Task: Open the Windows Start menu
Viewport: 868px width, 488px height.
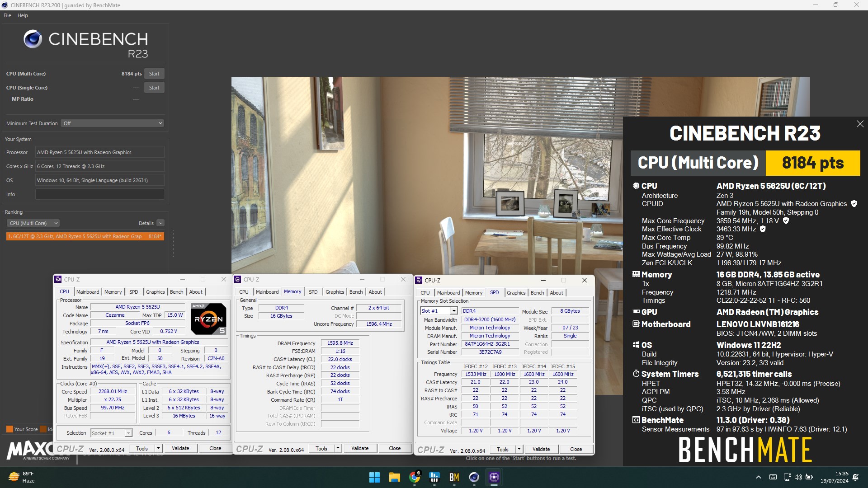Action: (x=374, y=477)
